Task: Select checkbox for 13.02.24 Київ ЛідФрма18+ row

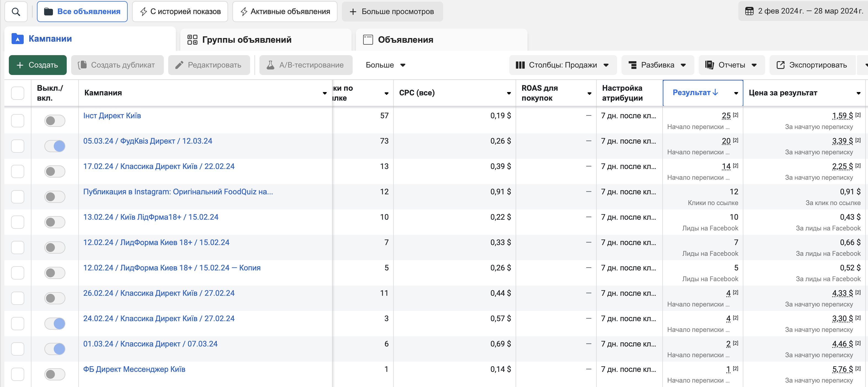Action: click(18, 222)
